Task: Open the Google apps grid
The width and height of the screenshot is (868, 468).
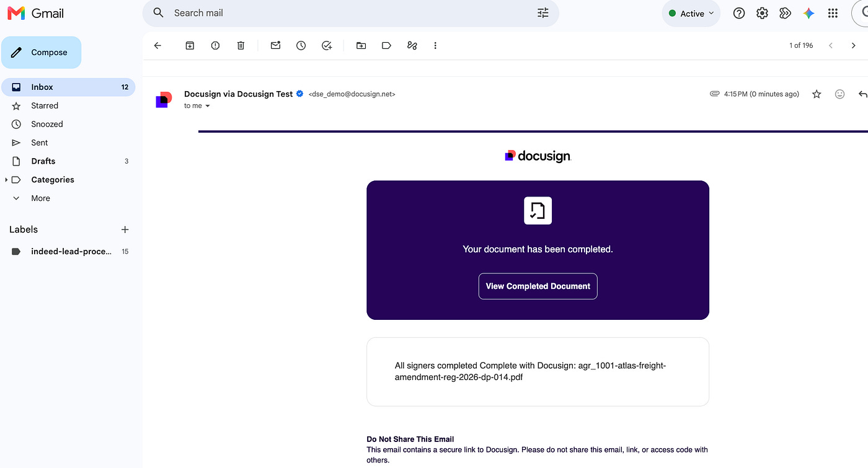Action: click(833, 13)
